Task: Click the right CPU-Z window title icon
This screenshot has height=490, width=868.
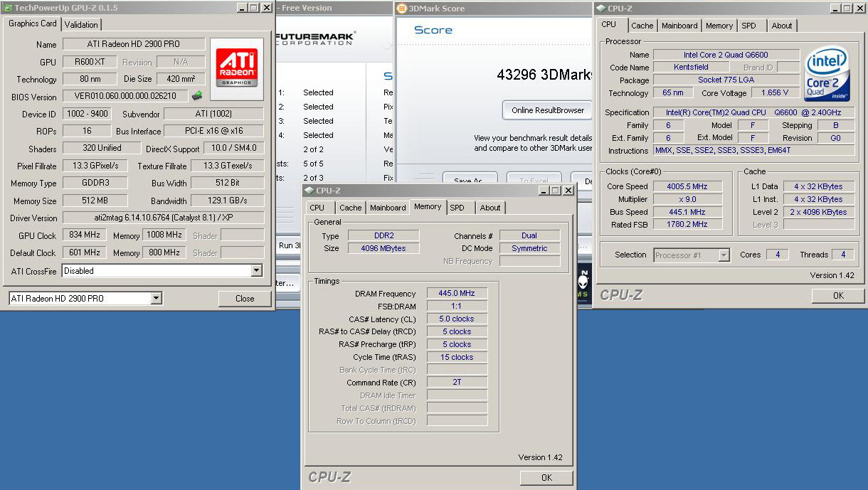Action: (x=601, y=9)
